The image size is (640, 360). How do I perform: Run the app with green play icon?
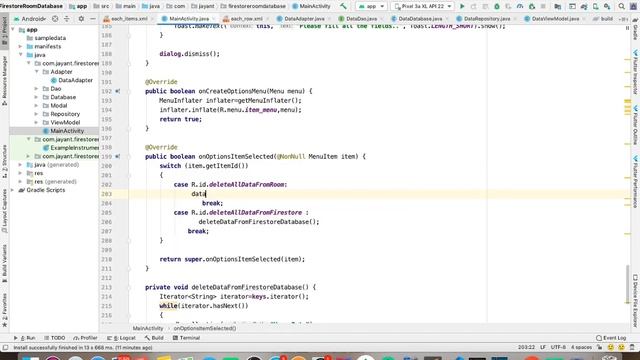[462, 6]
